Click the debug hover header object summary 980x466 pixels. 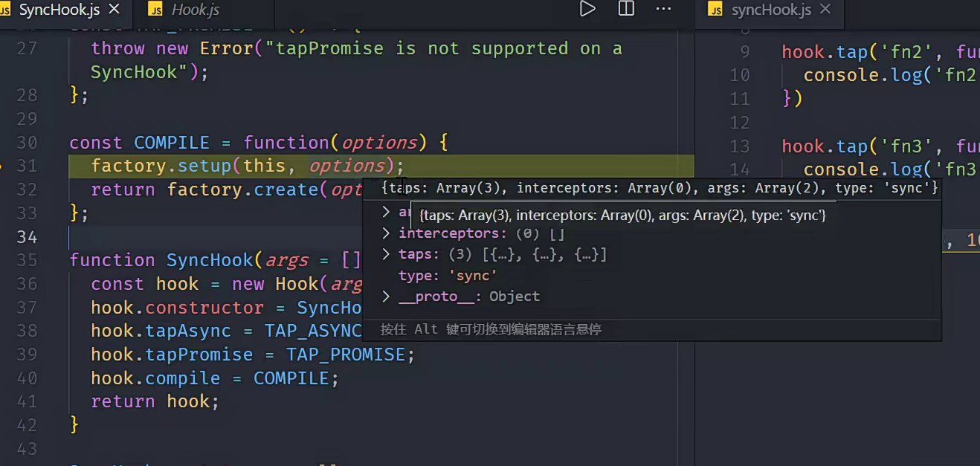pos(660,188)
